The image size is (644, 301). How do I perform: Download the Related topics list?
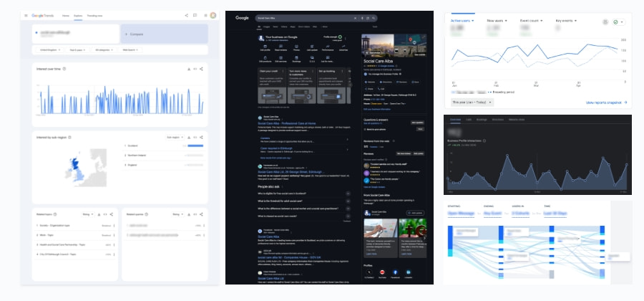click(x=99, y=214)
